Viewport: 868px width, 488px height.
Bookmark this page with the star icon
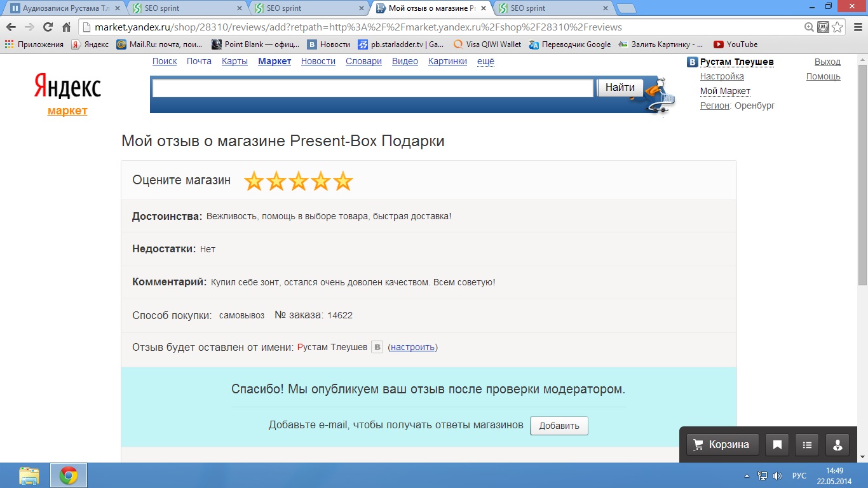point(837,27)
